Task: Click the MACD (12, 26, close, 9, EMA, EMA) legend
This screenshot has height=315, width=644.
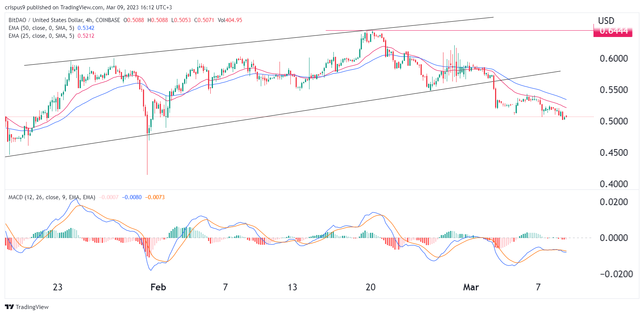Action: (52, 197)
